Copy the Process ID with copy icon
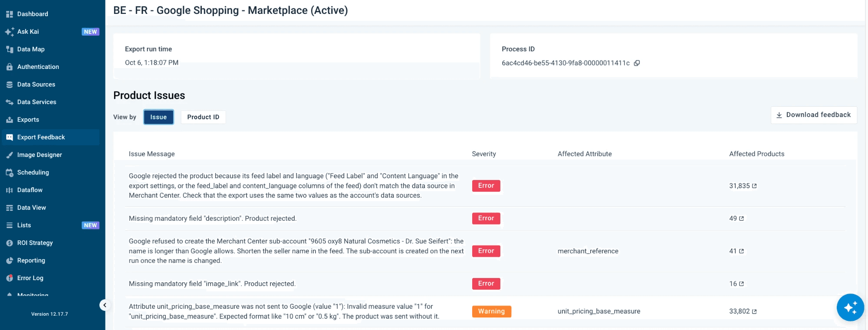 click(x=637, y=63)
